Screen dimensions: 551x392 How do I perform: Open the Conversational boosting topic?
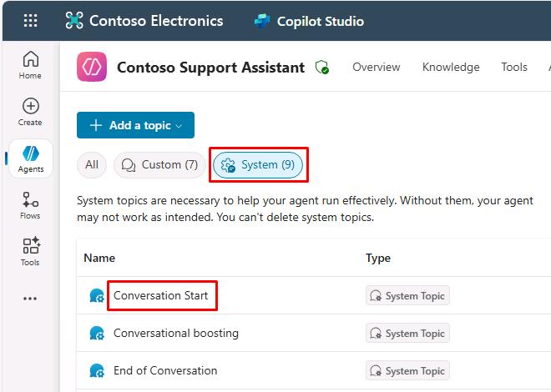(175, 333)
